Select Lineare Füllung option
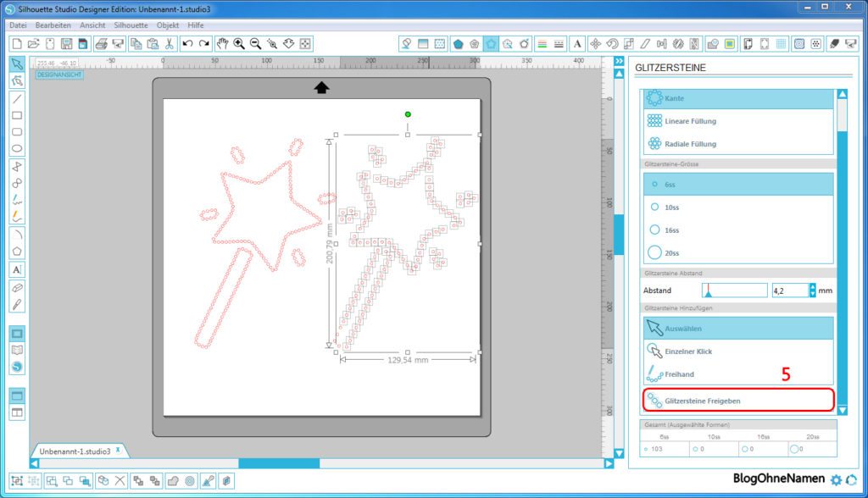The width and height of the screenshot is (868, 498). [x=690, y=121]
